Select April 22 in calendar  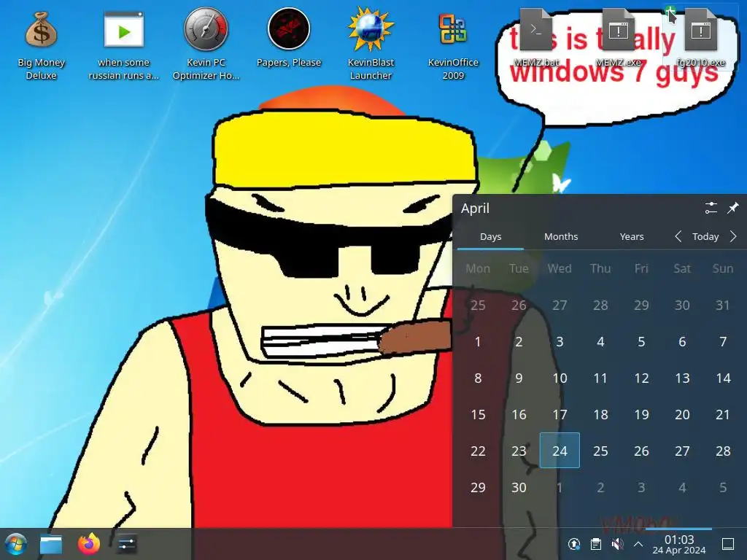(478, 451)
